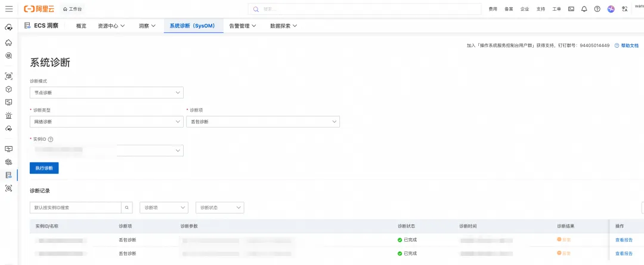Click the help question mark in header

coord(597,9)
